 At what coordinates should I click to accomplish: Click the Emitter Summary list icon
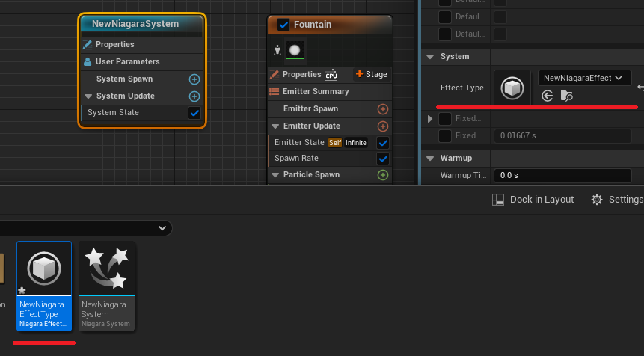[x=274, y=91]
